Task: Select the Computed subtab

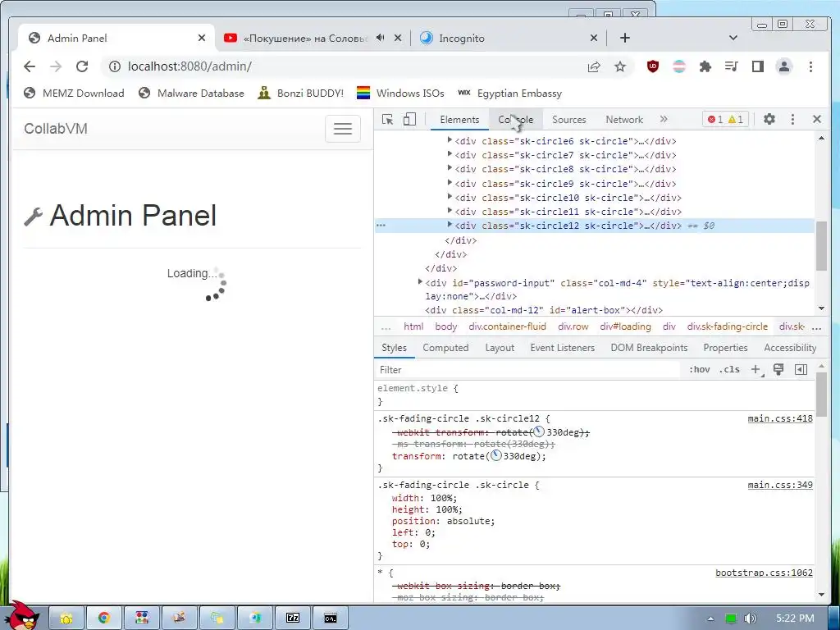Action: coord(445,348)
